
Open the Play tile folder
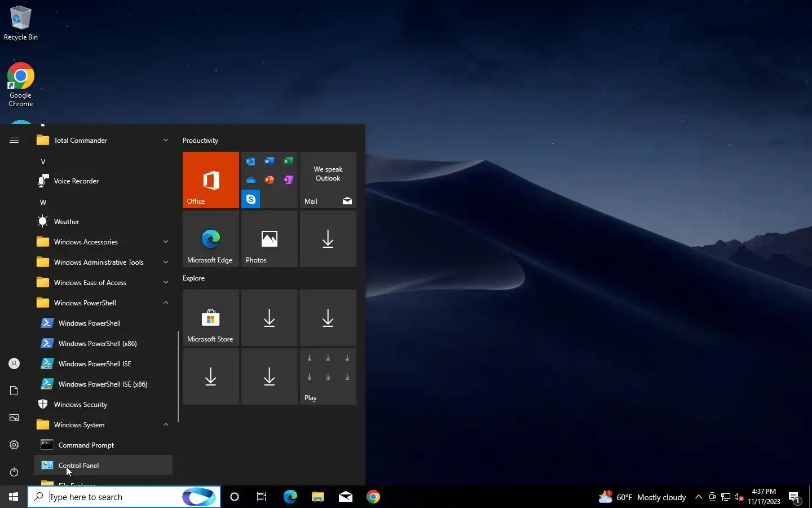click(328, 376)
